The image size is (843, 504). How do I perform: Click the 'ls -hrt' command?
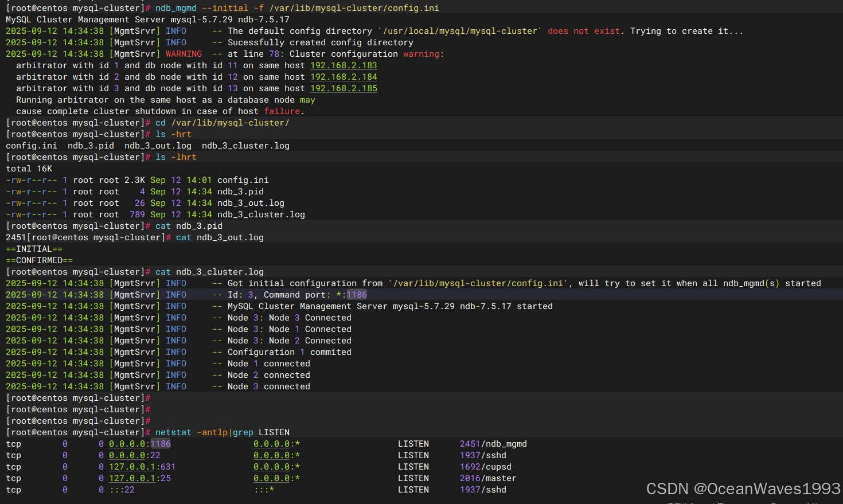pyautogui.click(x=173, y=134)
